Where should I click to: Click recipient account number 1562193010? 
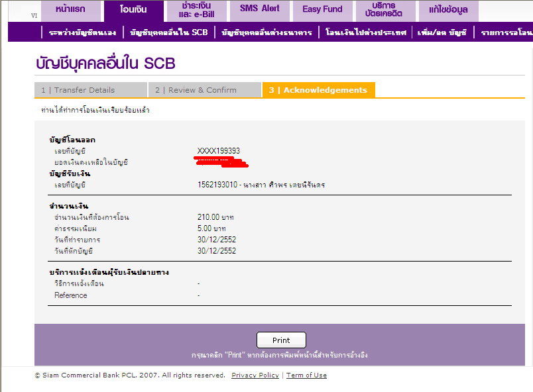[217, 185]
